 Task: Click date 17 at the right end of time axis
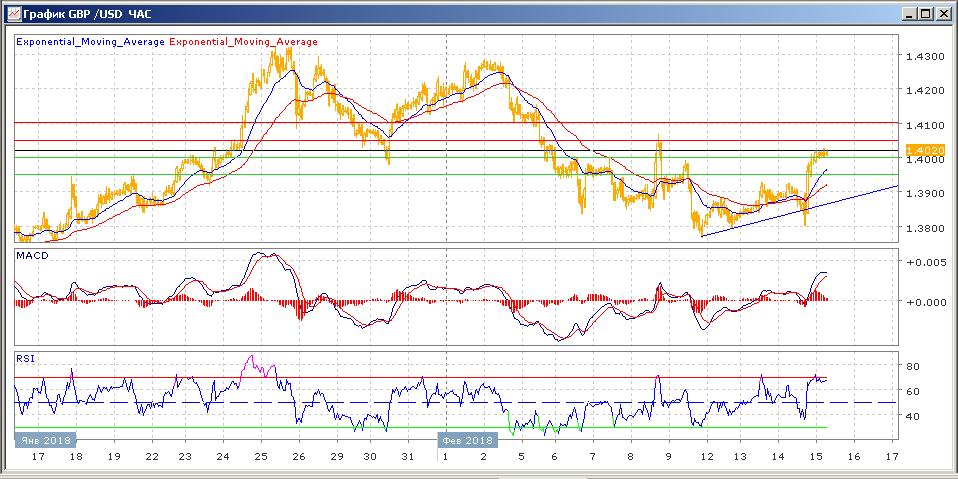892,456
